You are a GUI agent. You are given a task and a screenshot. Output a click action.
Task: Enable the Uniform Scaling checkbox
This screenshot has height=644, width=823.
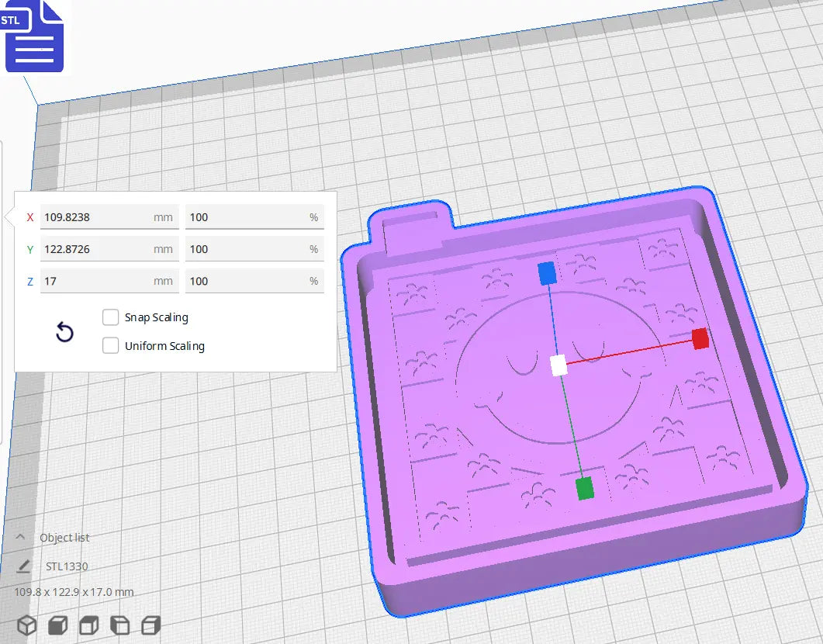point(110,345)
